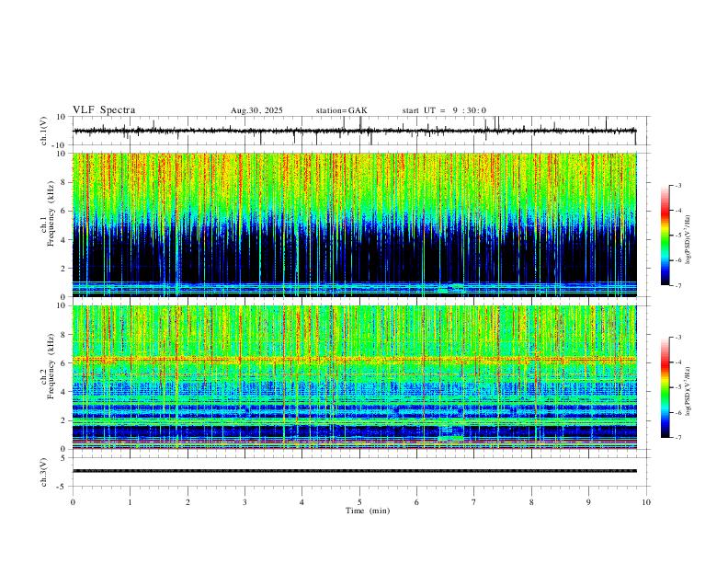This screenshot has width=728, height=563.
Task: Click the time axis tick label "8"
Action: (x=531, y=502)
